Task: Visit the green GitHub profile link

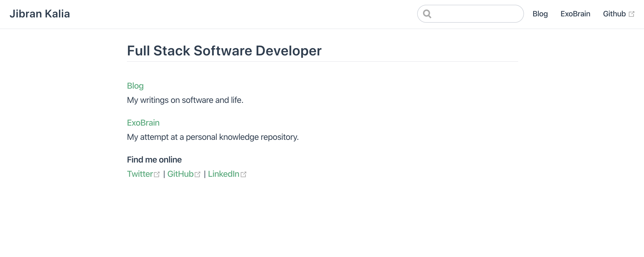Action: coord(180,174)
